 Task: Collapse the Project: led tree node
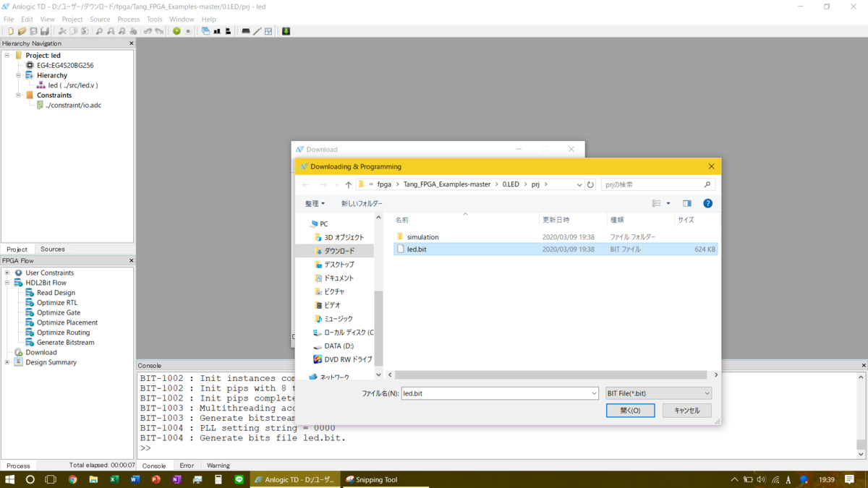(x=7, y=55)
